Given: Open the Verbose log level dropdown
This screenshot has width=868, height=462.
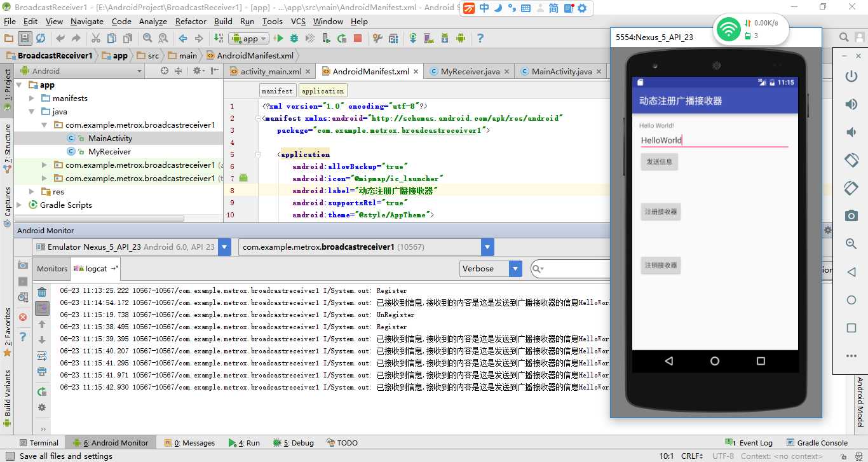Looking at the screenshot, I should pyautogui.click(x=491, y=269).
